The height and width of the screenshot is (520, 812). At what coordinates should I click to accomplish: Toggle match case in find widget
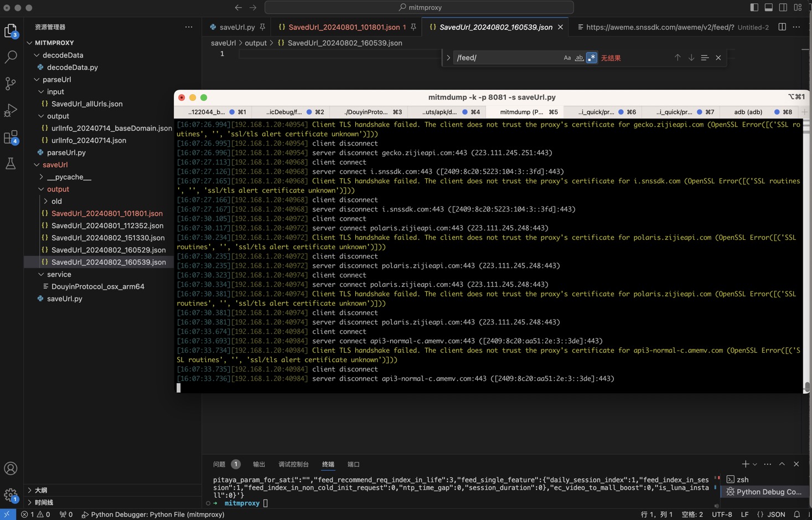click(567, 58)
